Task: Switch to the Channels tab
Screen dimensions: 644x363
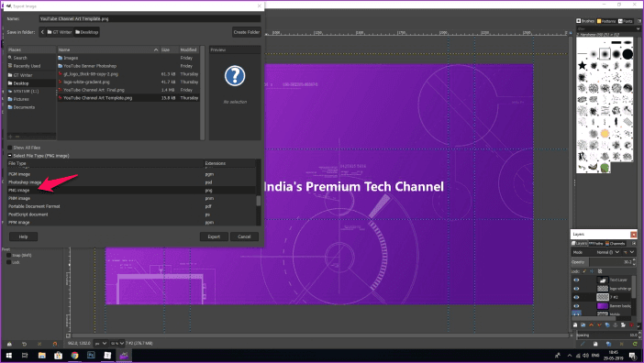Action: (x=615, y=244)
